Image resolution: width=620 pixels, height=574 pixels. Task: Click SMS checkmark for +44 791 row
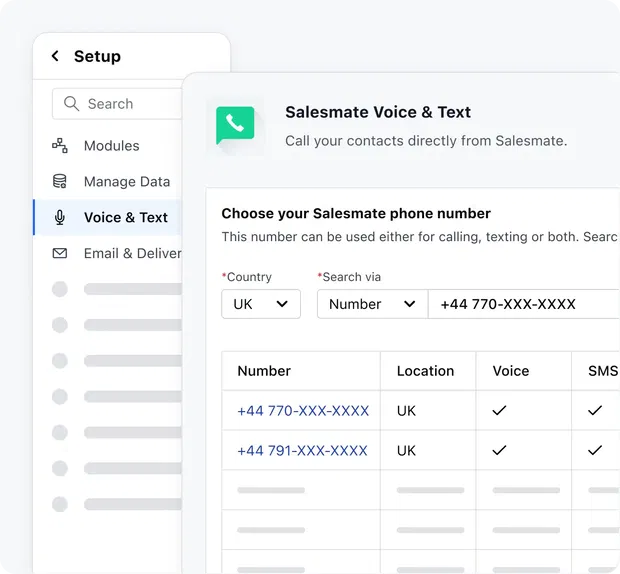(595, 450)
